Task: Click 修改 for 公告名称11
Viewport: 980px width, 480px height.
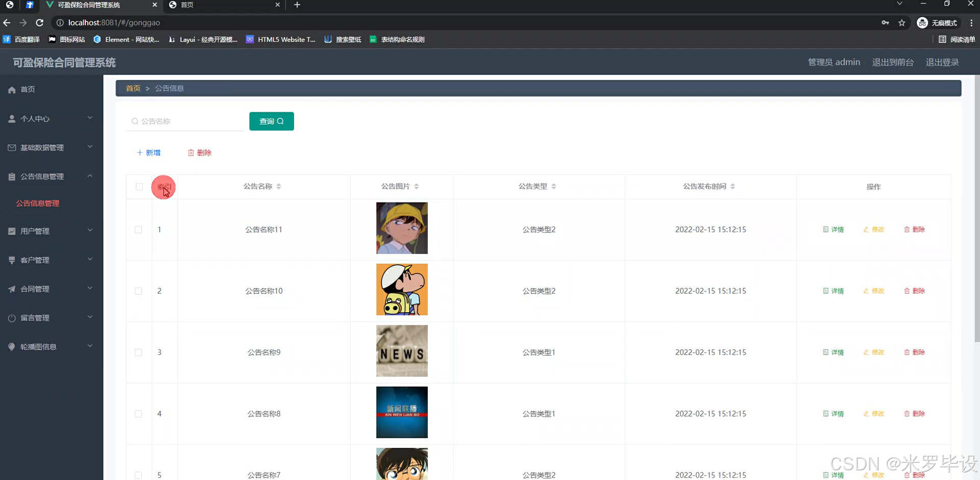Action: tap(874, 230)
